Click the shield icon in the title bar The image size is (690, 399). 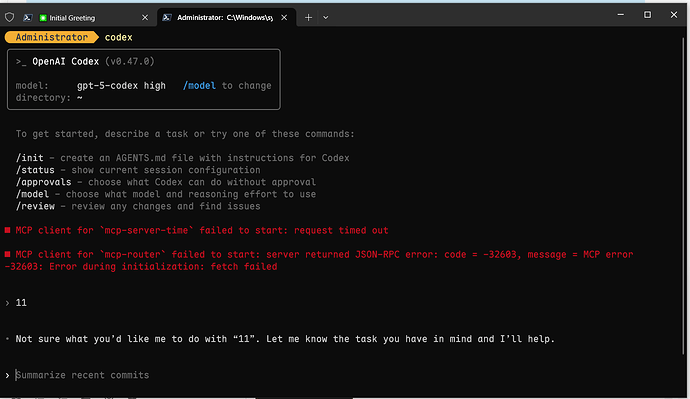(x=9, y=17)
